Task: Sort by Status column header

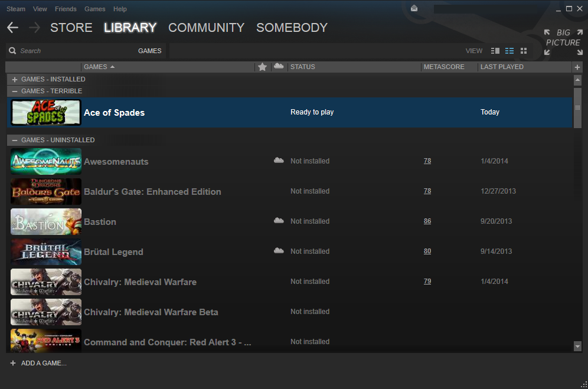Action: pyautogui.click(x=354, y=67)
